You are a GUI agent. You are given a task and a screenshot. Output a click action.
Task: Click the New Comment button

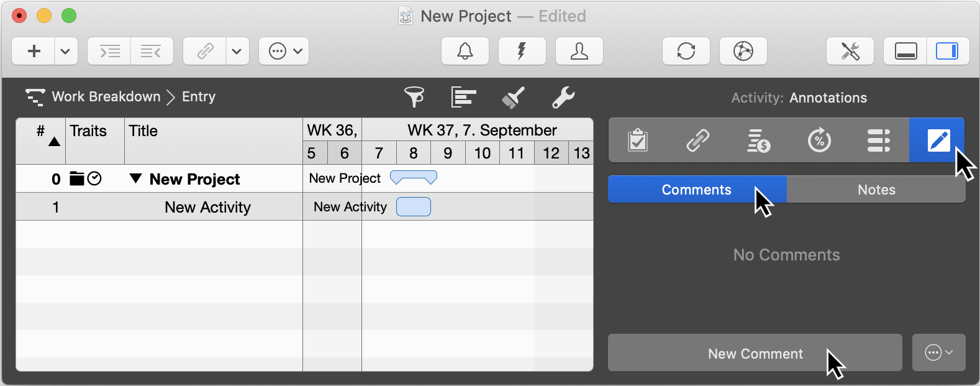[x=755, y=353]
